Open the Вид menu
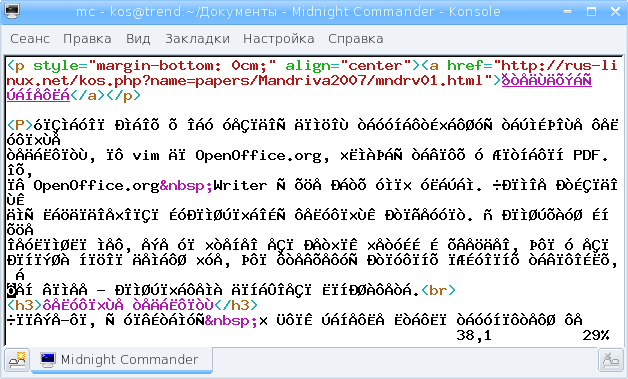The height and width of the screenshot is (379, 628). tap(138, 39)
